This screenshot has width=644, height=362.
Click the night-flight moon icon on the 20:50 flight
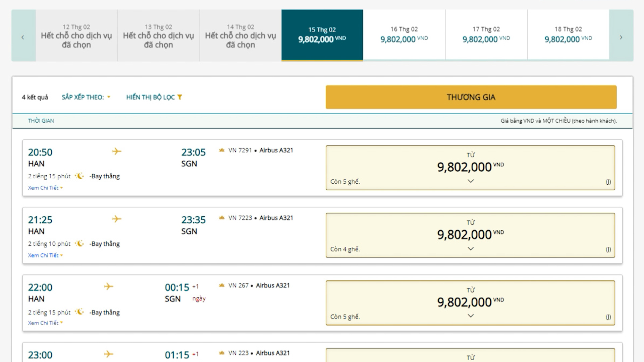pyautogui.click(x=79, y=176)
